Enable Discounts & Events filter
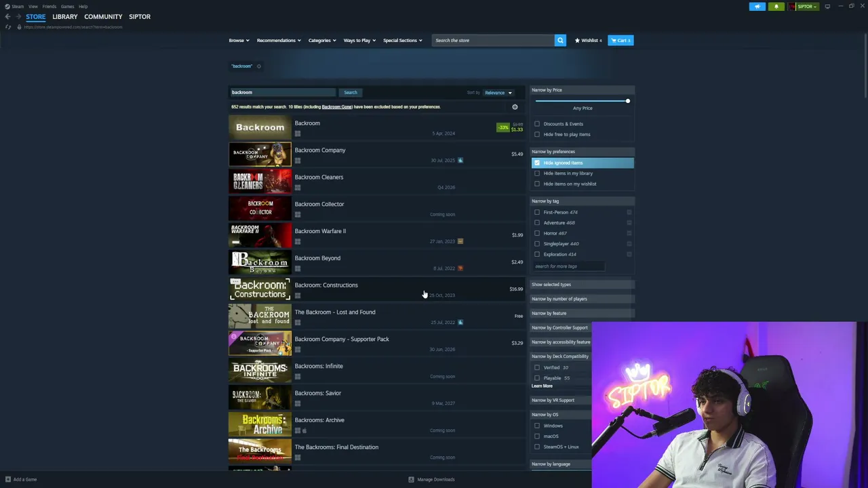 pyautogui.click(x=537, y=124)
